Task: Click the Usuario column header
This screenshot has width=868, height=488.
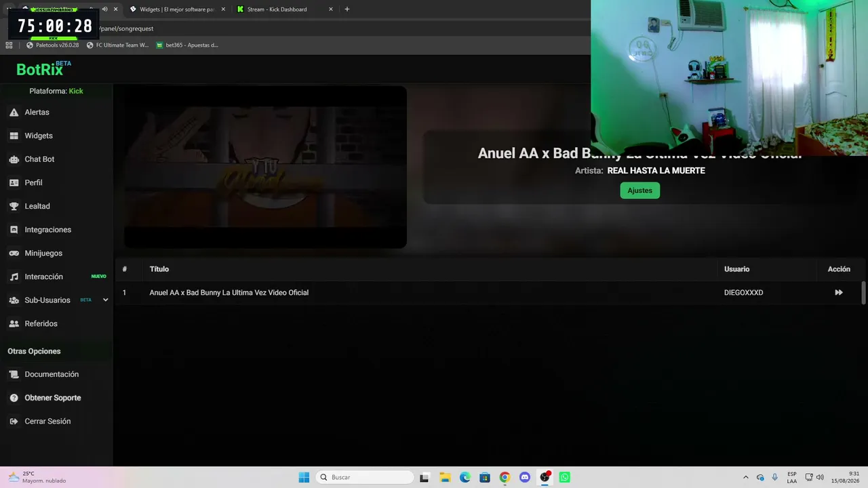Action: 736,269
